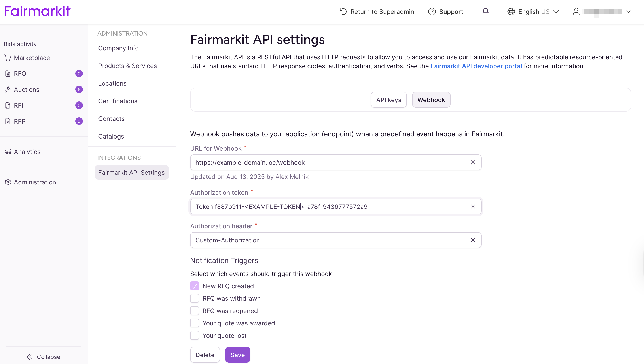Open Catalogs section
The width and height of the screenshot is (644, 364).
(x=111, y=136)
